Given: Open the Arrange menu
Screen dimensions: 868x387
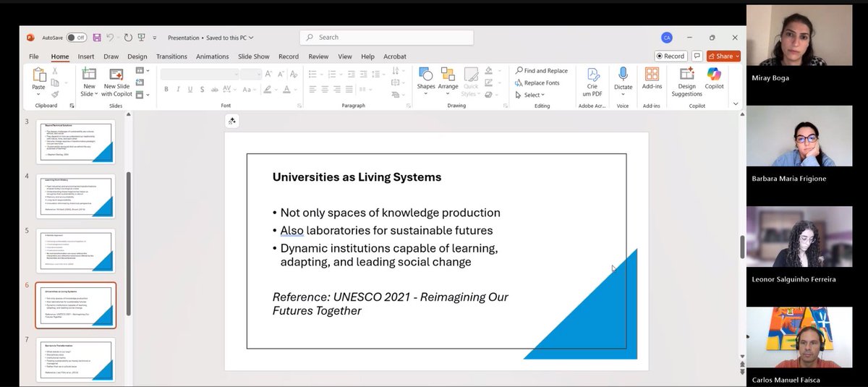Looking at the screenshot, I should [448, 82].
